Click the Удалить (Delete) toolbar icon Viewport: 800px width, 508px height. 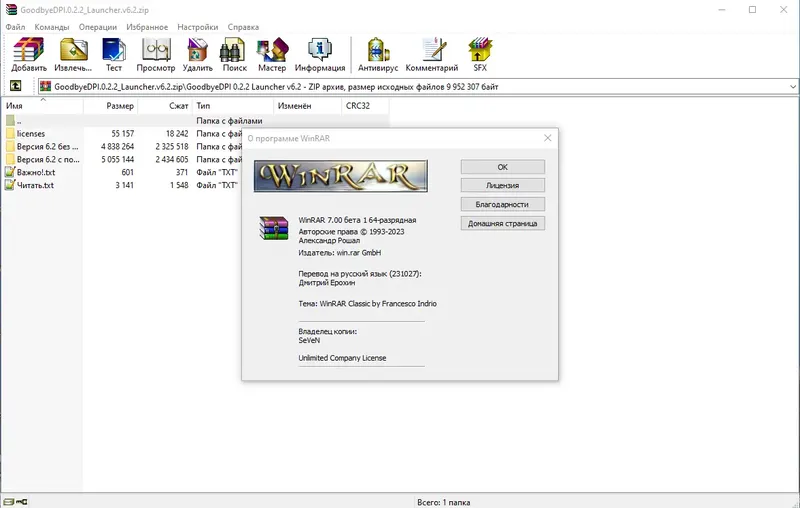point(197,50)
